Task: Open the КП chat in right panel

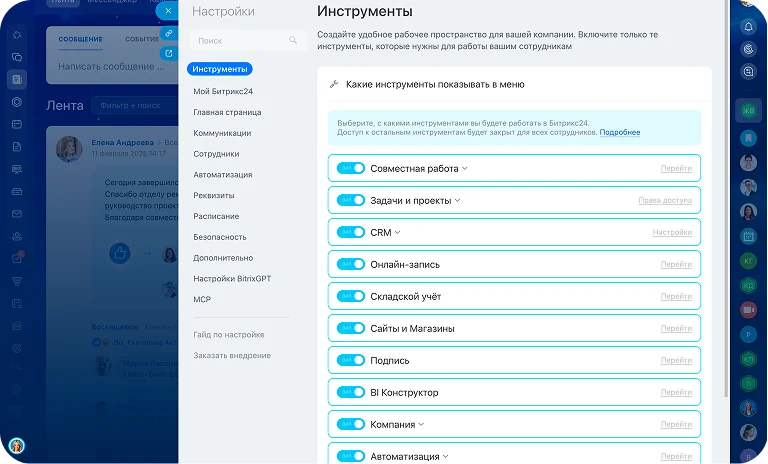Action: tap(748, 359)
